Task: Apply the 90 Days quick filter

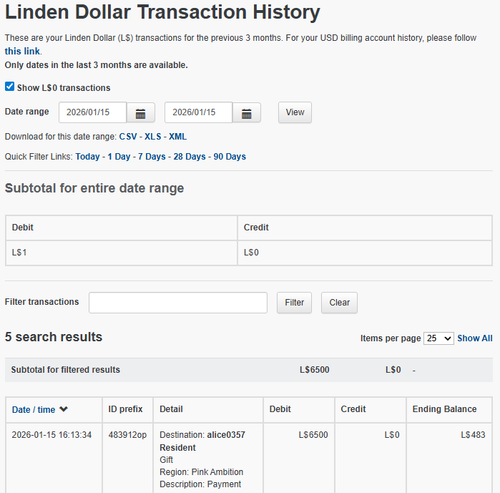Action: (230, 157)
